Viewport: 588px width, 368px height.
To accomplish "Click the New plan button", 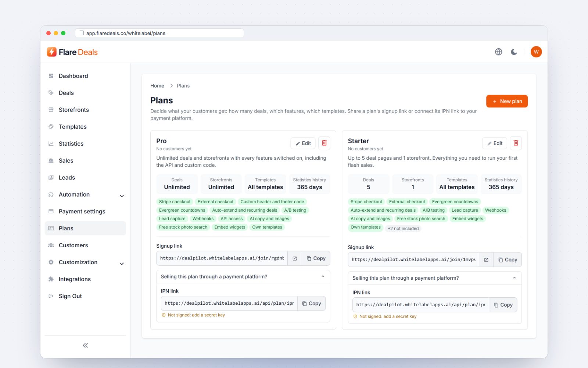I will pos(507,101).
